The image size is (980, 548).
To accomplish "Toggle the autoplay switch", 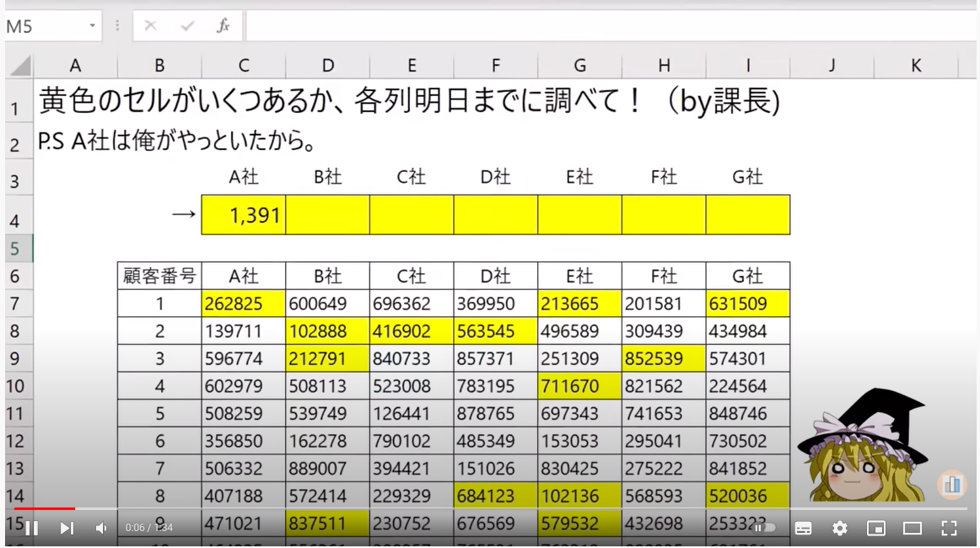I will (764, 529).
